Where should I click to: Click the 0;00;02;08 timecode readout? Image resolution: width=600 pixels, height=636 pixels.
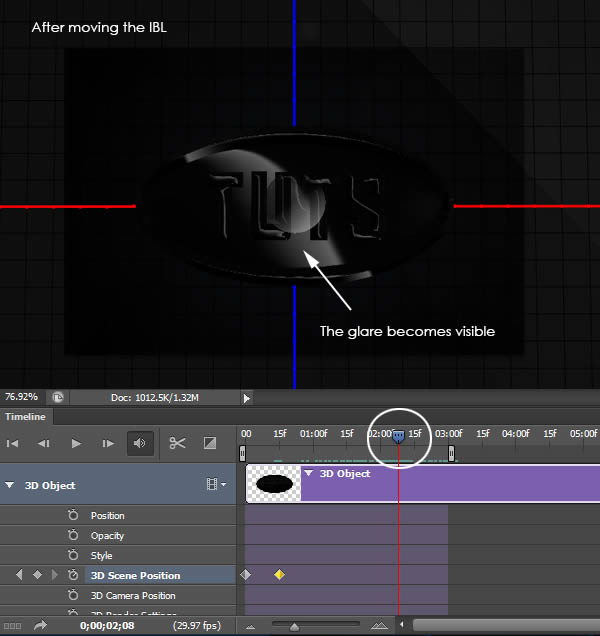107,625
